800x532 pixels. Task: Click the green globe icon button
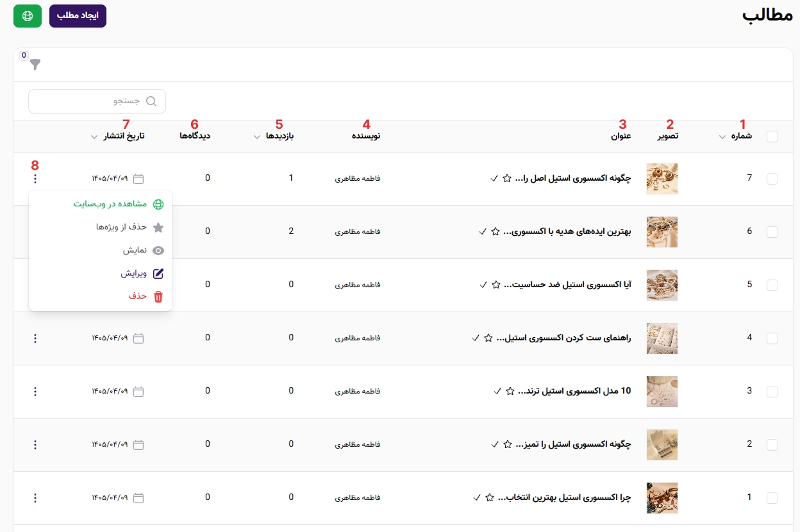28,16
